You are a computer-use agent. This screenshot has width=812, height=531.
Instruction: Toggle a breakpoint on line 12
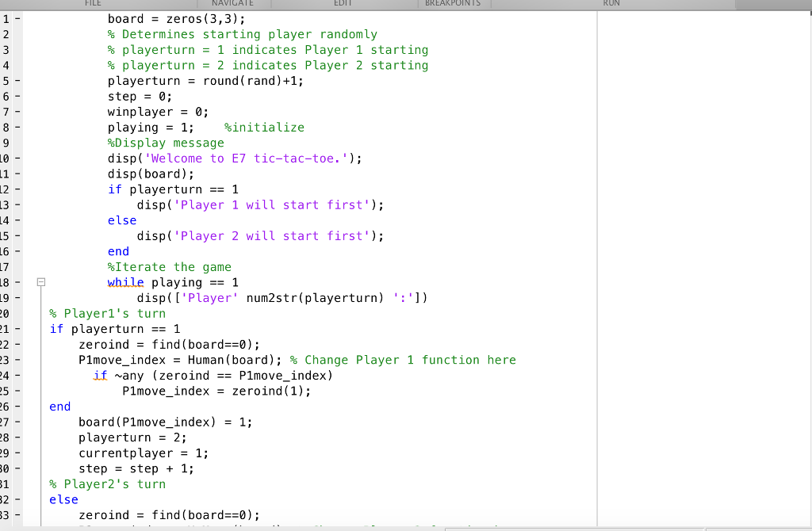point(17,189)
